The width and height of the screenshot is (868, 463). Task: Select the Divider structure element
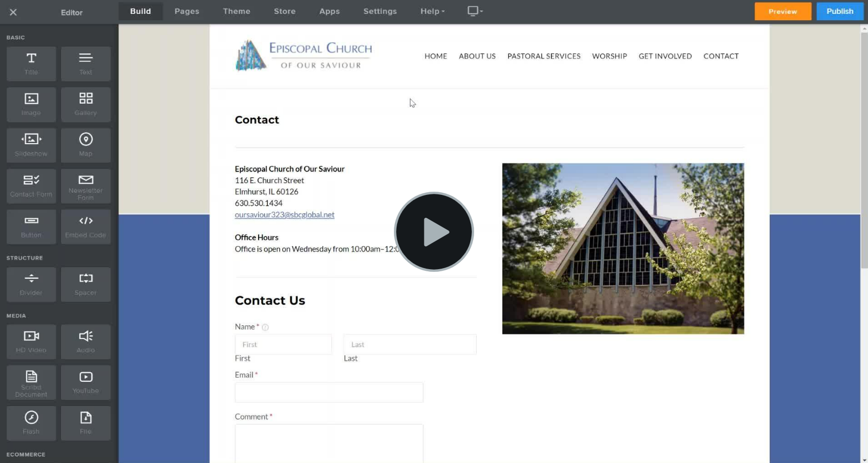(x=31, y=285)
